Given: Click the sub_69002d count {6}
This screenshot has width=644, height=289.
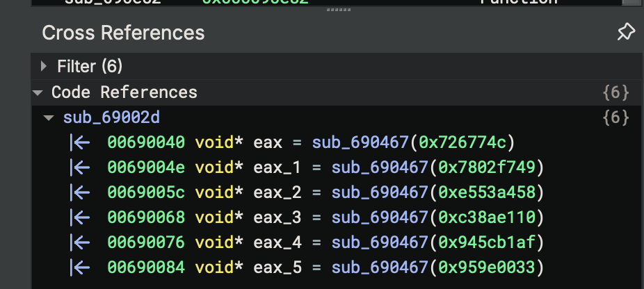Looking at the screenshot, I should (x=615, y=118).
